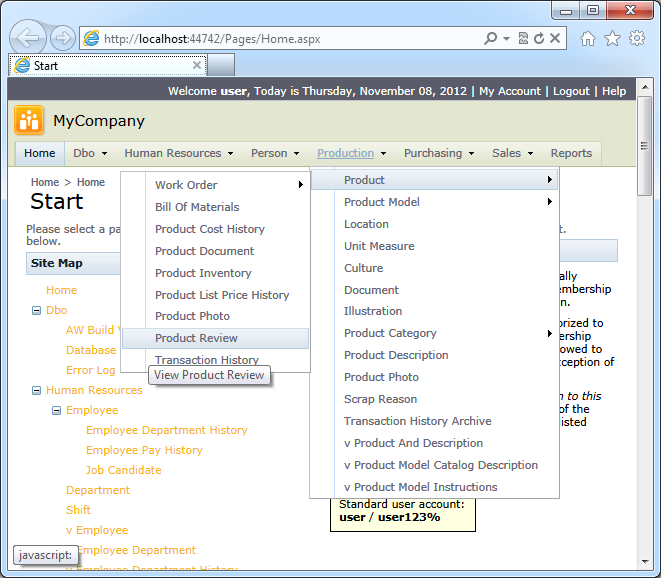
Task: Open the Favorites star icon
Action: pos(612,39)
